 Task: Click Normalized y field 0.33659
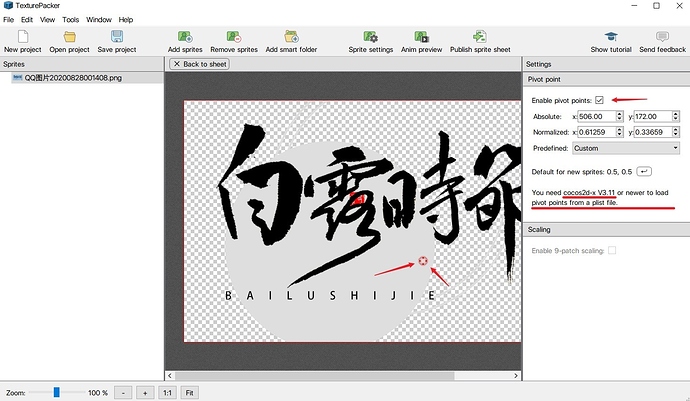click(653, 132)
